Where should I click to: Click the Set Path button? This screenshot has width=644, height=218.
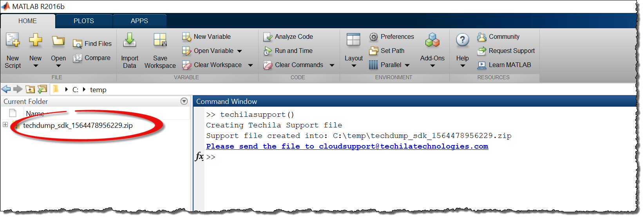coord(387,51)
